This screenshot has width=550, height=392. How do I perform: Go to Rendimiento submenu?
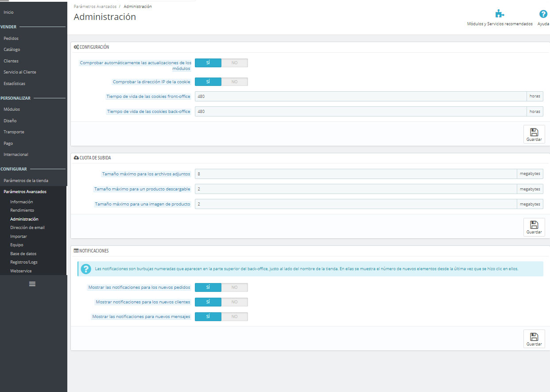click(22, 210)
